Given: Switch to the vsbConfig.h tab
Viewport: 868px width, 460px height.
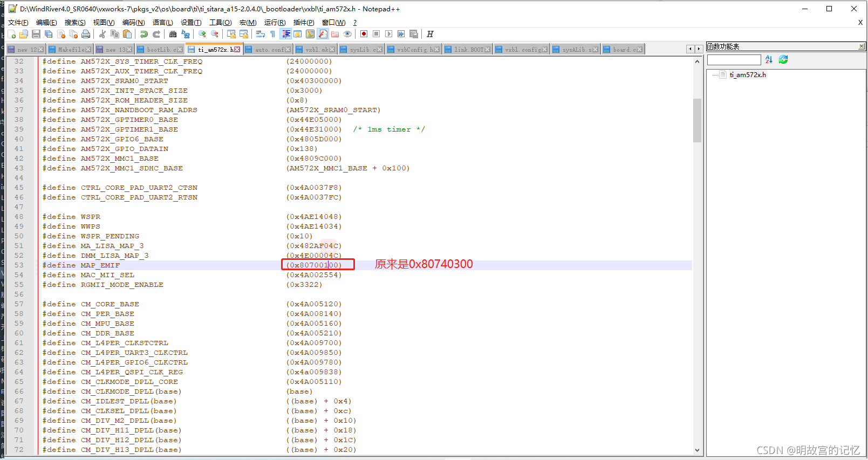Looking at the screenshot, I should point(413,50).
